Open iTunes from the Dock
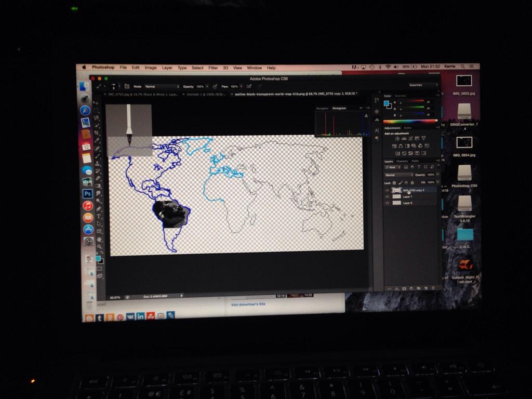The height and width of the screenshot is (399, 532). (87, 206)
